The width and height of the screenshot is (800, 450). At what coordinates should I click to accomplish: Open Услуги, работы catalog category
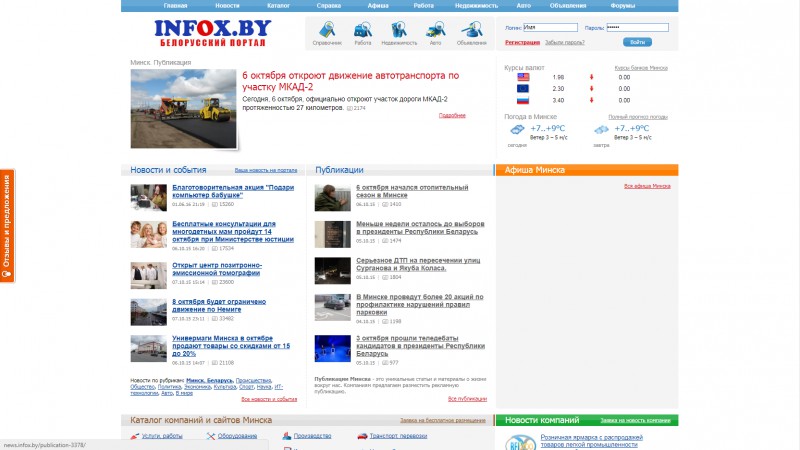pos(162,436)
